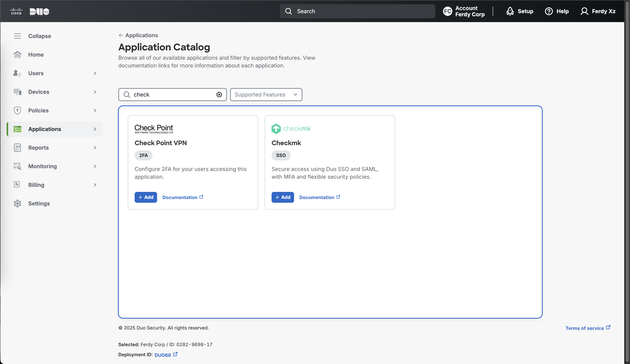Open Home via the house icon

pyautogui.click(x=17, y=55)
